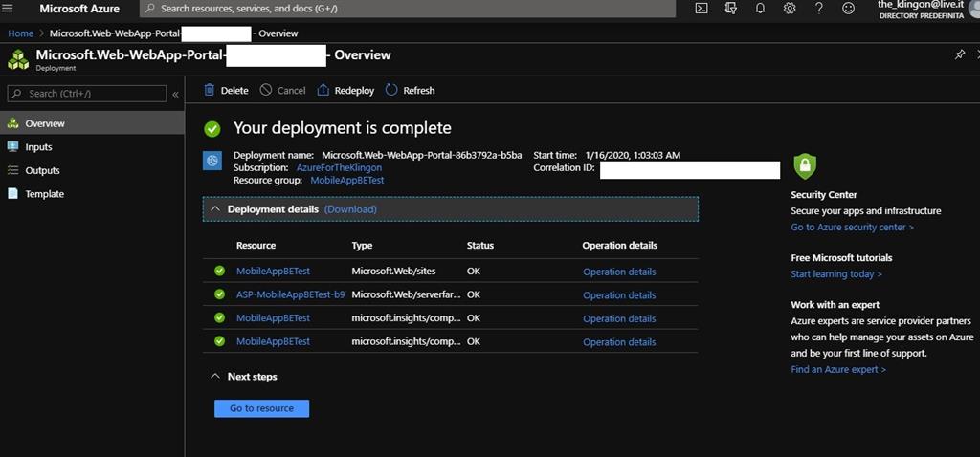Click the sidebar Search (Ctrl+/) field
The image size is (980, 457).
coord(87,94)
